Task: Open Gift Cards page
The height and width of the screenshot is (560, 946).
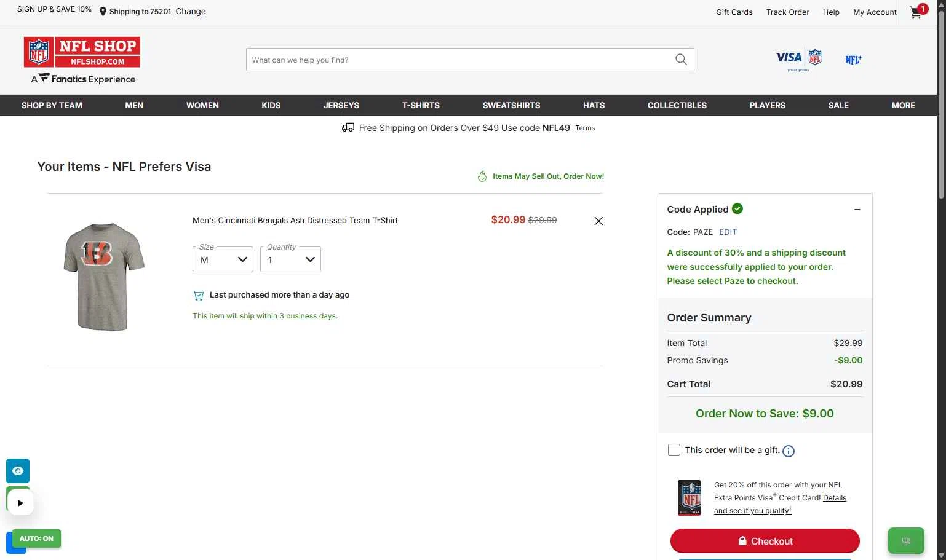Action: point(734,12)
